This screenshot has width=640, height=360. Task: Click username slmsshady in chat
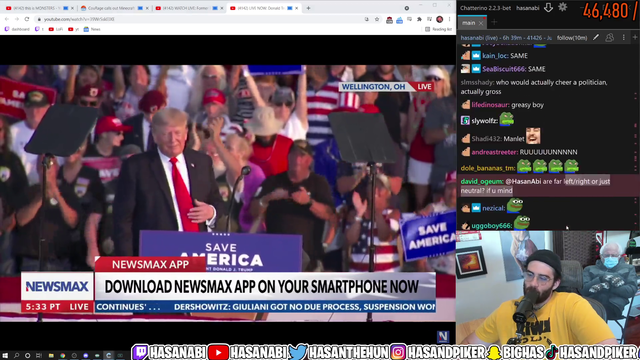pos(477,82)
